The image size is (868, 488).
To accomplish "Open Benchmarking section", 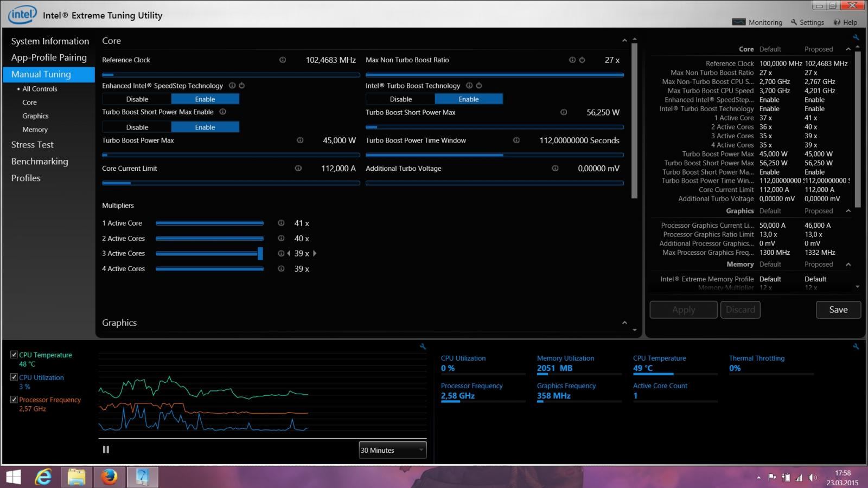I will click(x=40, y=162).
